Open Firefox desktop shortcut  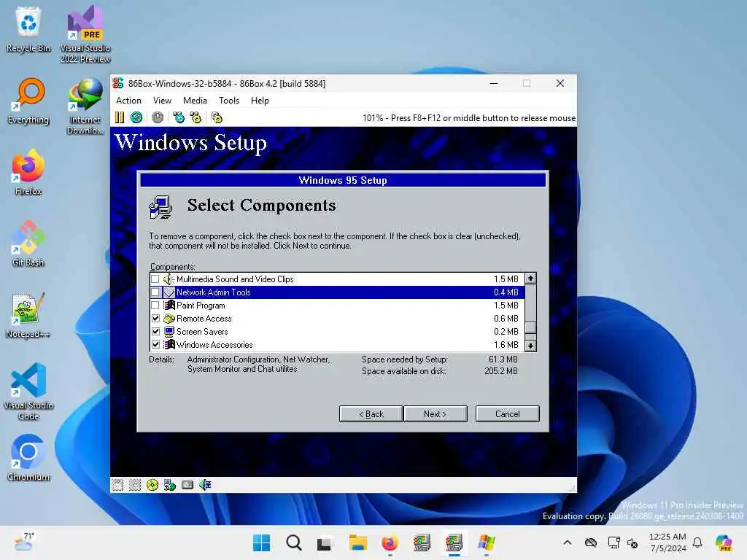point(28,172)
